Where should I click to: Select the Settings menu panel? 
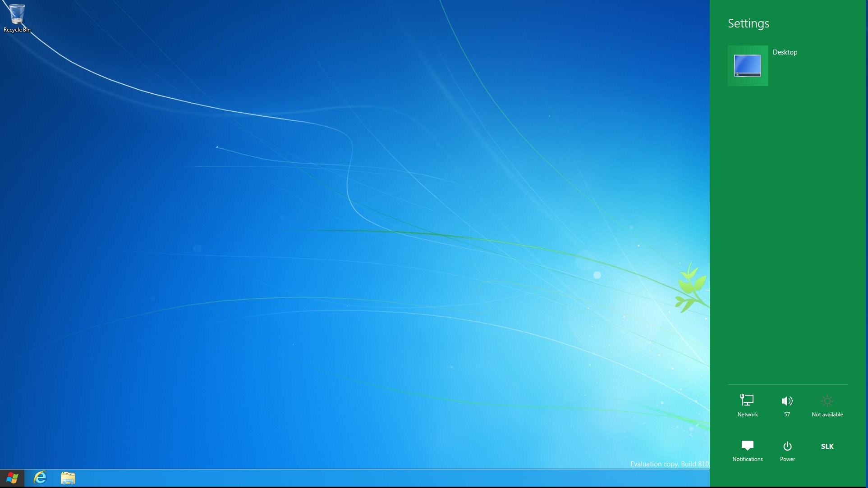point(789,244)
